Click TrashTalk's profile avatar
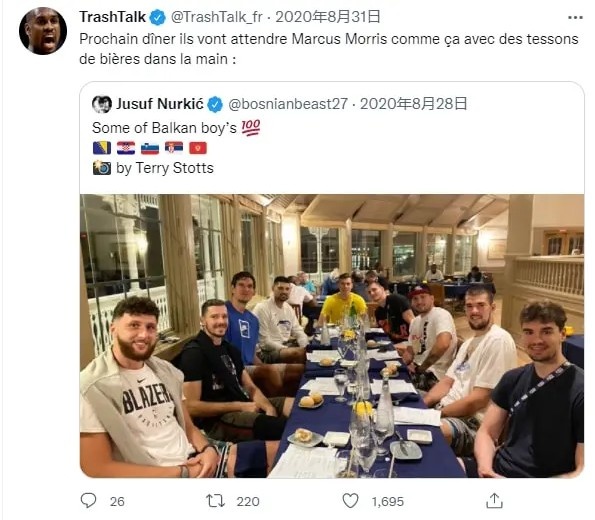 (x=43, y=31)
